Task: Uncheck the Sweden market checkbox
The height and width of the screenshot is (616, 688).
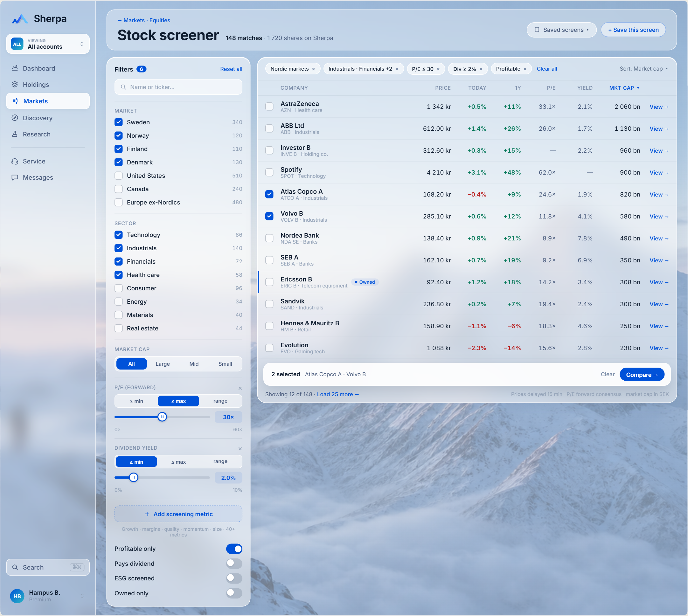Action: point(119,122)
